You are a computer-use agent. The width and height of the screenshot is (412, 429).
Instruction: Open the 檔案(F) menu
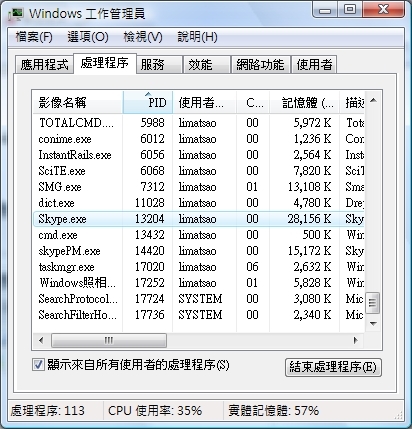click(x=34, y=37)
